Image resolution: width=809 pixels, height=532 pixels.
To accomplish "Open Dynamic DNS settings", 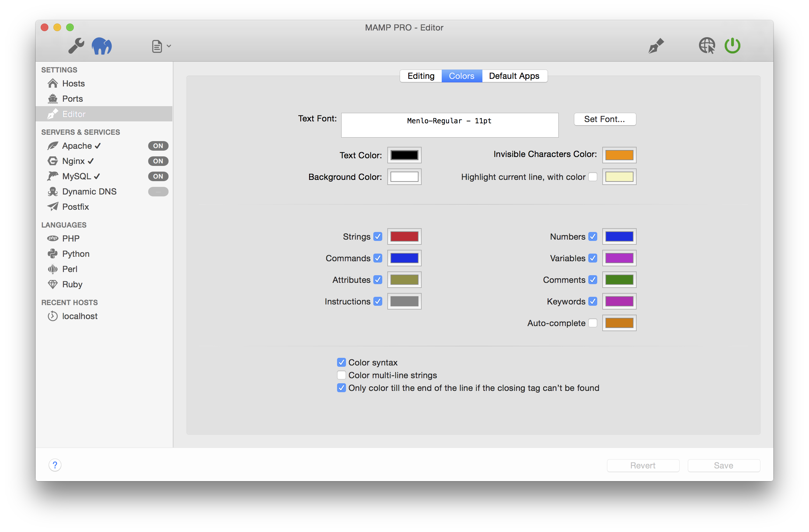I will [x=82, y=192].
